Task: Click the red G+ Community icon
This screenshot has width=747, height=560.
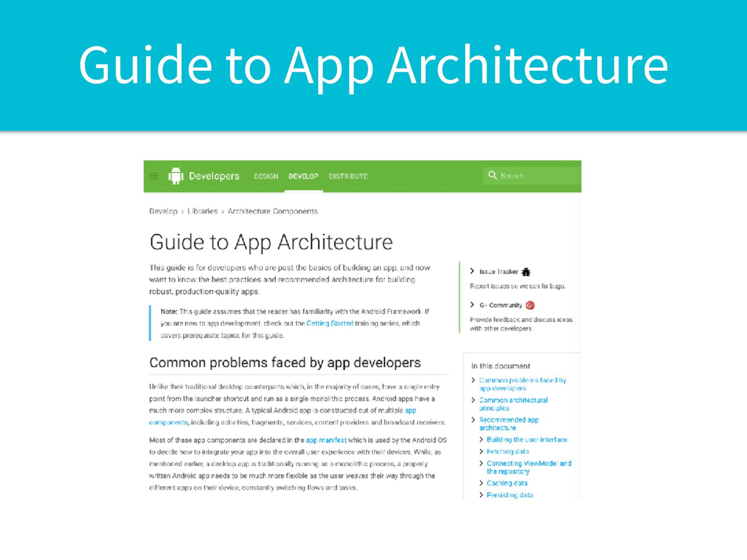Action: point(530,305)
